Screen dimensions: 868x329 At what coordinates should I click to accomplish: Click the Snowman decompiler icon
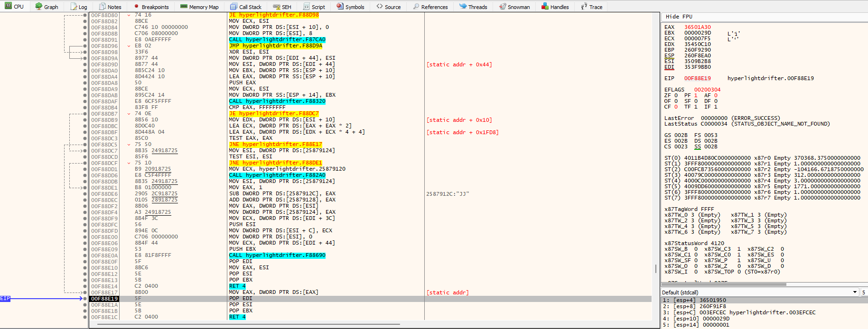click(503, 7)
